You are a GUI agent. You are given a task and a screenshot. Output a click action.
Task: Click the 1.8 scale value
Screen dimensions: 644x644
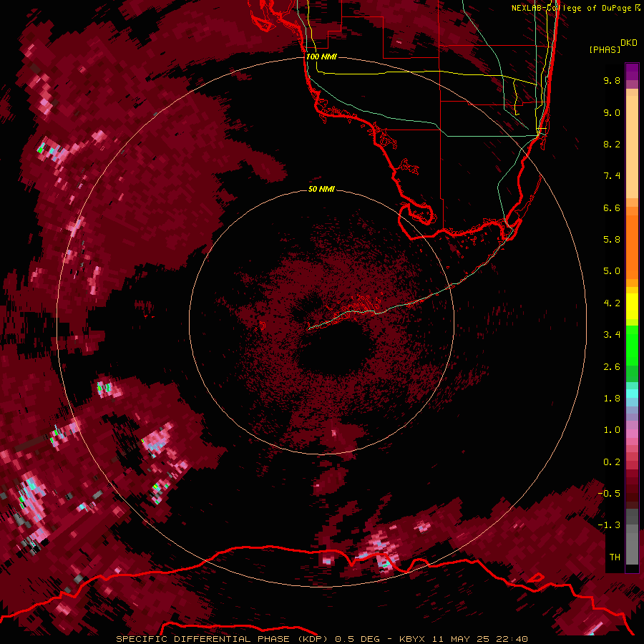click(612, 399)
